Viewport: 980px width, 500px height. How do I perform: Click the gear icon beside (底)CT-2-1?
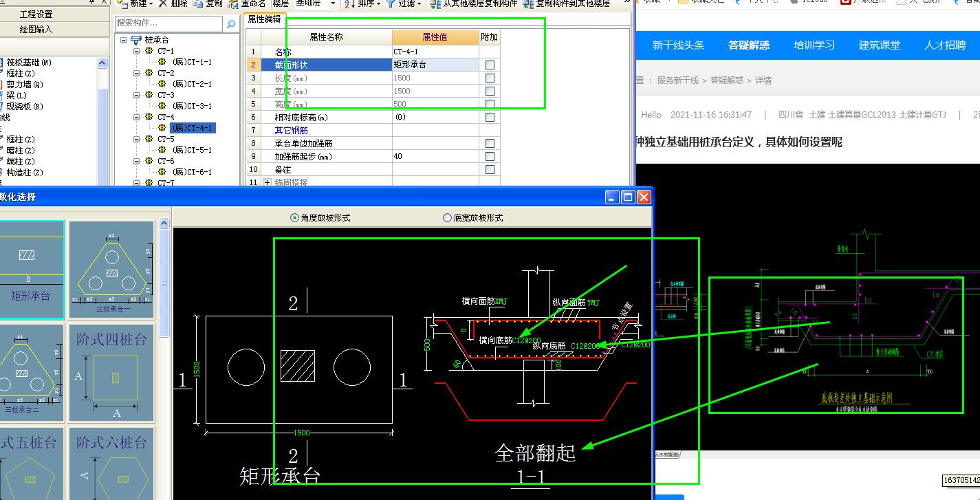pyautogui.click(x=162, y=84)
